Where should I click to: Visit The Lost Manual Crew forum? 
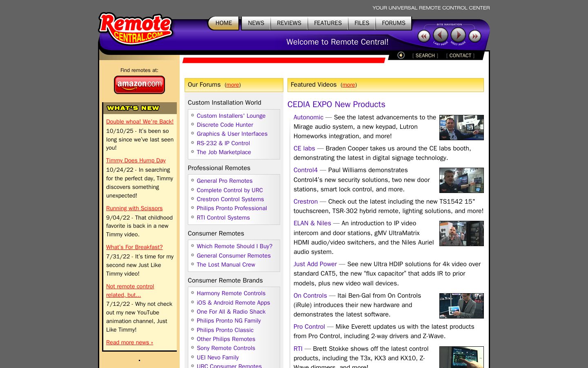point(226,265)
